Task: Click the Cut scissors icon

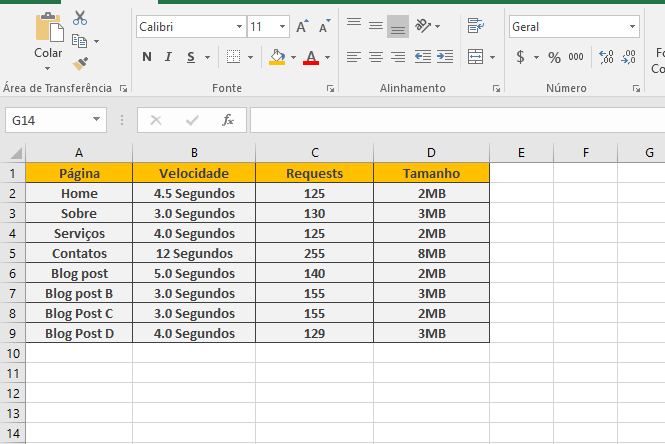Action: (x=80, y=18)
